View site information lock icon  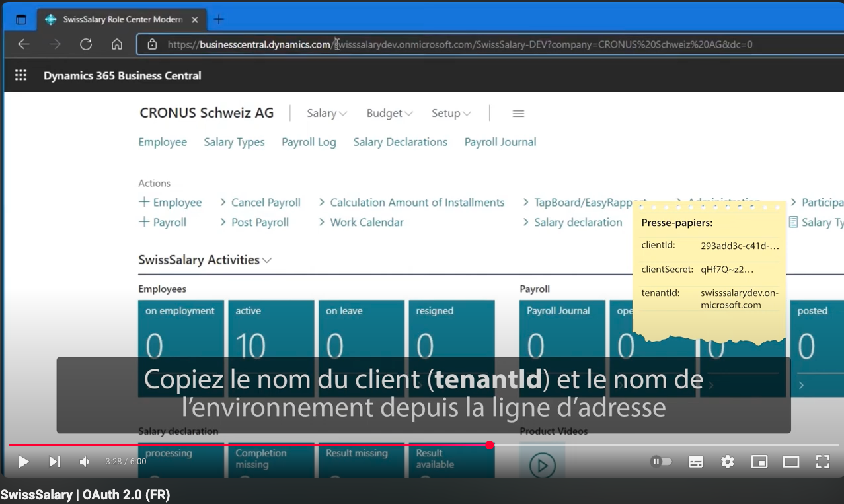(x=152, y=44)
